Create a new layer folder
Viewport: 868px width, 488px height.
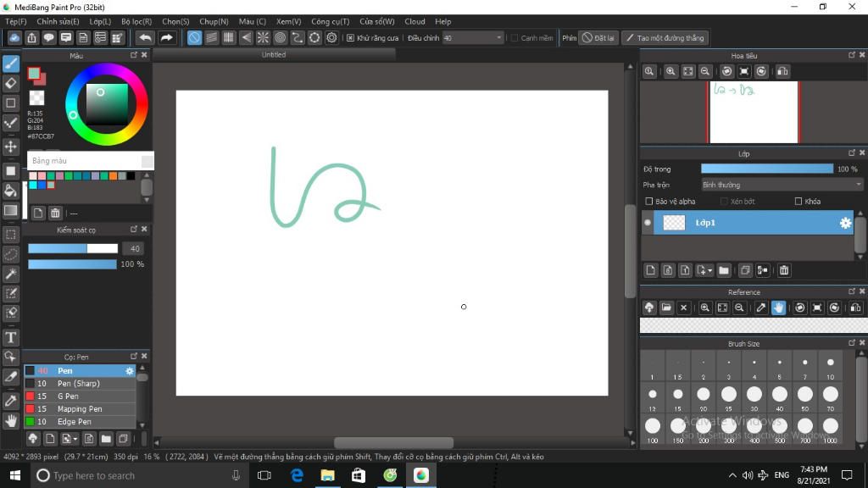click(724, 270)
